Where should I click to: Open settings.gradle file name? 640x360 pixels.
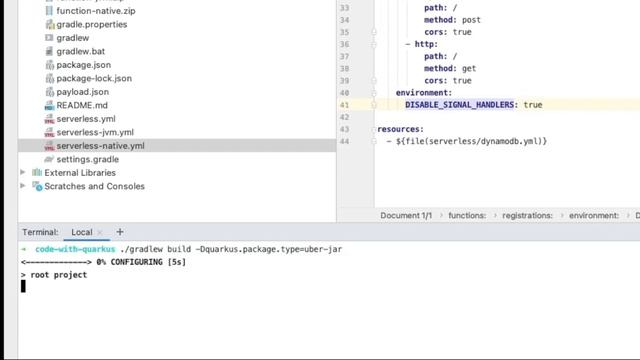pos(88,159)
